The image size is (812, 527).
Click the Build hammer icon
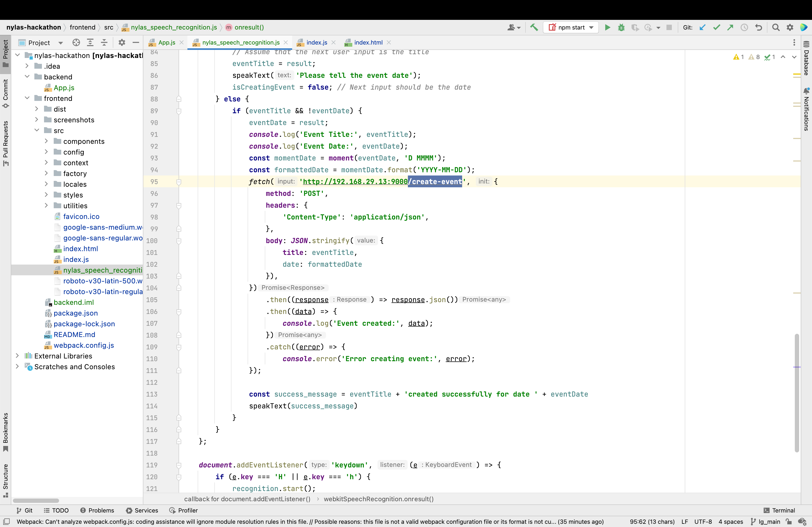[x=534, y=27]
